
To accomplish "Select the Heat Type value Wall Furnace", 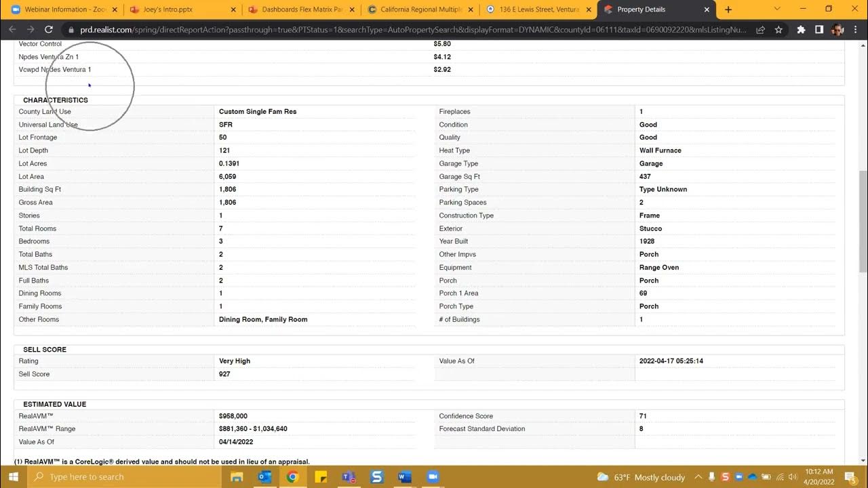I will (x=660, y=150).
